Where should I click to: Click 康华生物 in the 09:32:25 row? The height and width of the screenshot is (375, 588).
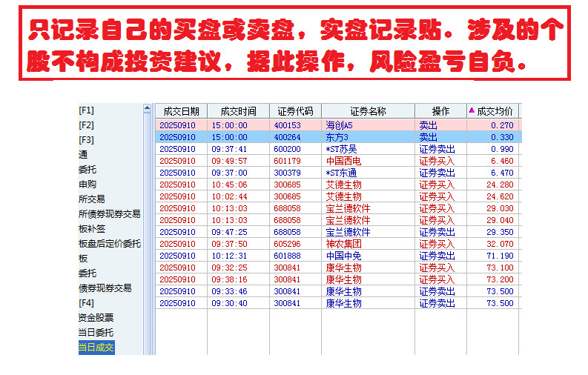(343, 268)
